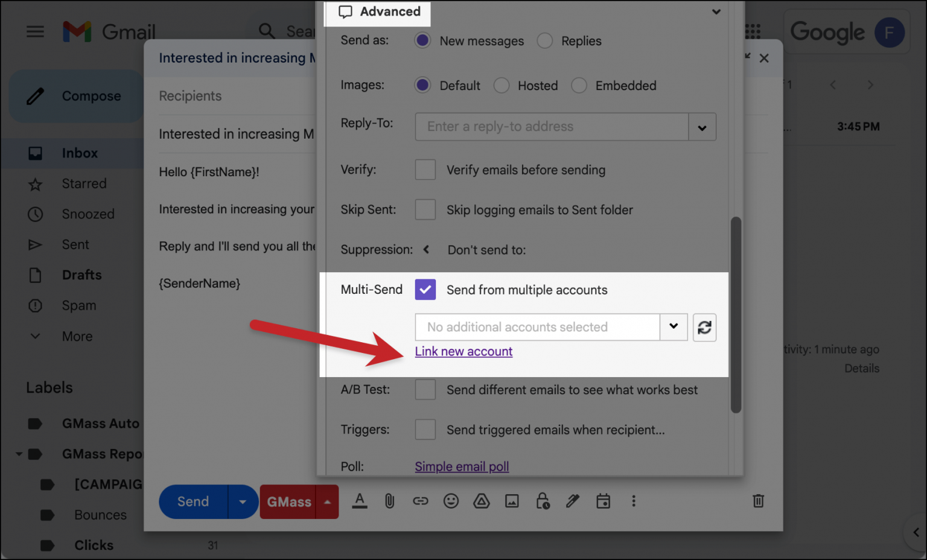Refresh the linked accounts list
Screen dimensions: 927x560
pos(704,327)
